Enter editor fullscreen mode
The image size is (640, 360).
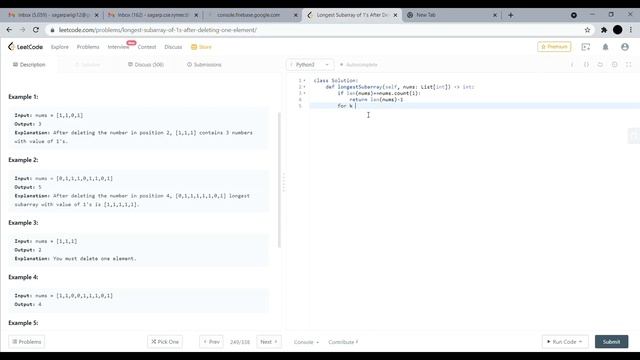pos(629,64)
